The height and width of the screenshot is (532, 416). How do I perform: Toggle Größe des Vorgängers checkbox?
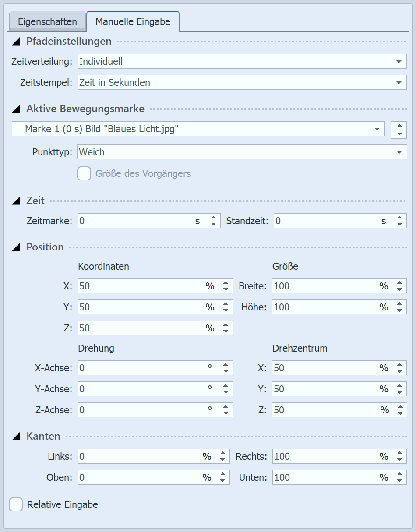coord(84,173)
